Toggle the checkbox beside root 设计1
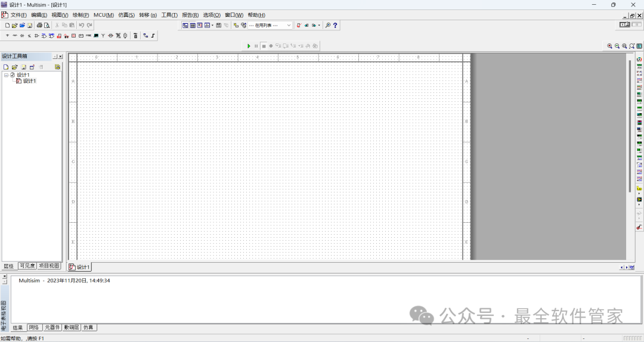644x342 pixels. pyautogui.click(x=13, y=75)
